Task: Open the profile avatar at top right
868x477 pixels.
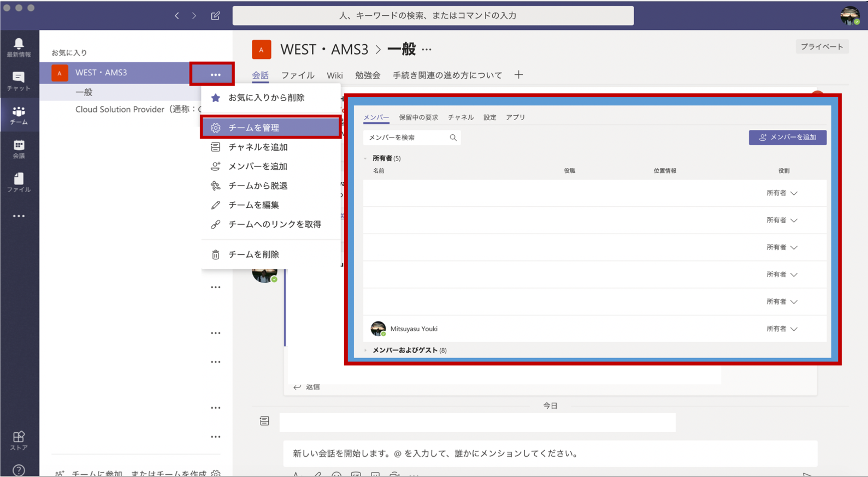Action: pyautogui.click(x=850, y=16)
